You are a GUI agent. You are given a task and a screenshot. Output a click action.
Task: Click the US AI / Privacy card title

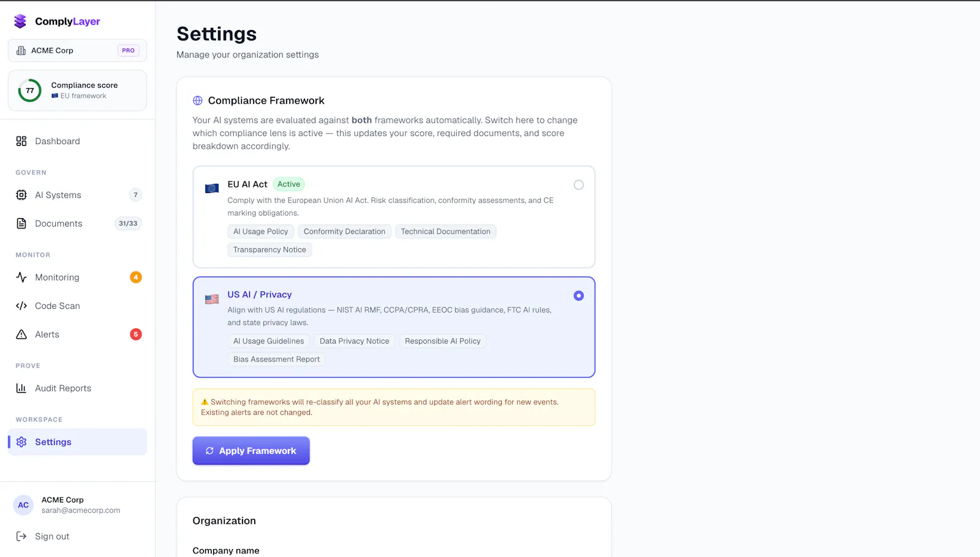tap(260, 295)
